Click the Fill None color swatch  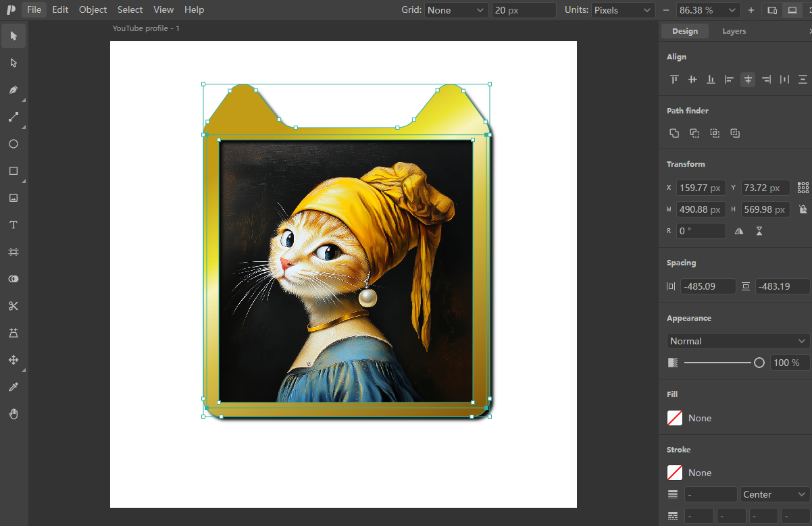pos(674,418)
